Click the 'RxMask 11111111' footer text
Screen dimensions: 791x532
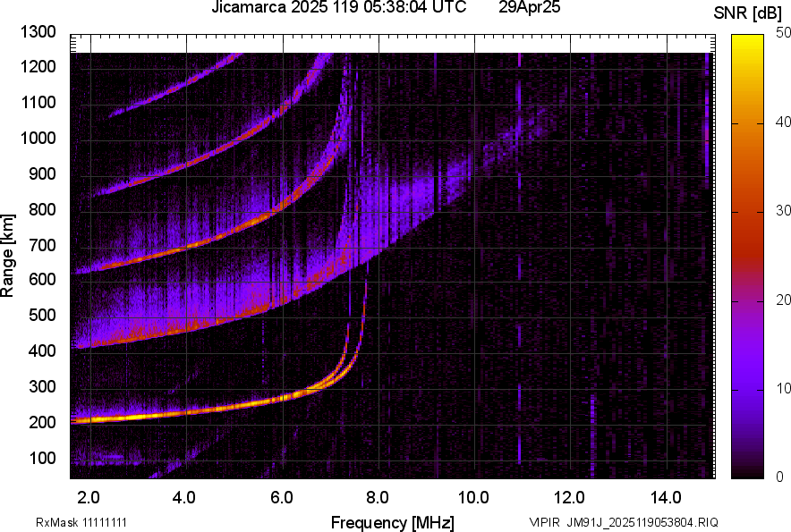[x=81, y=522]
